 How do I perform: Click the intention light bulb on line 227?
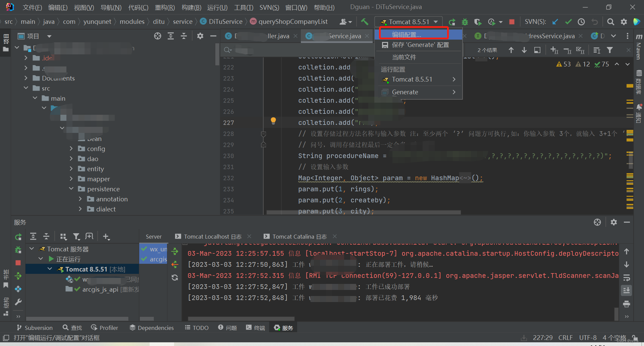click(273, 121)
